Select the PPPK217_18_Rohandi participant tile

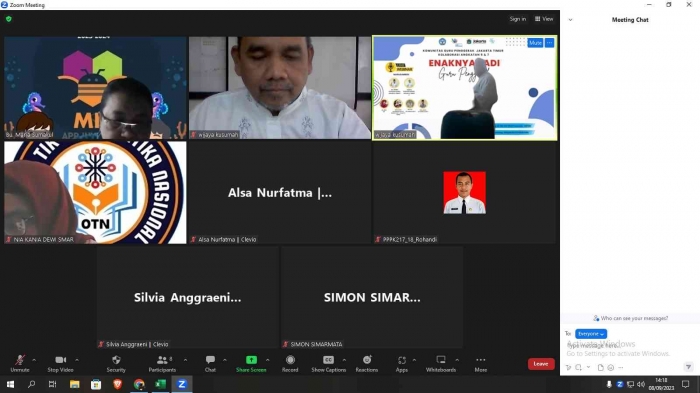(x=465, y=192)
